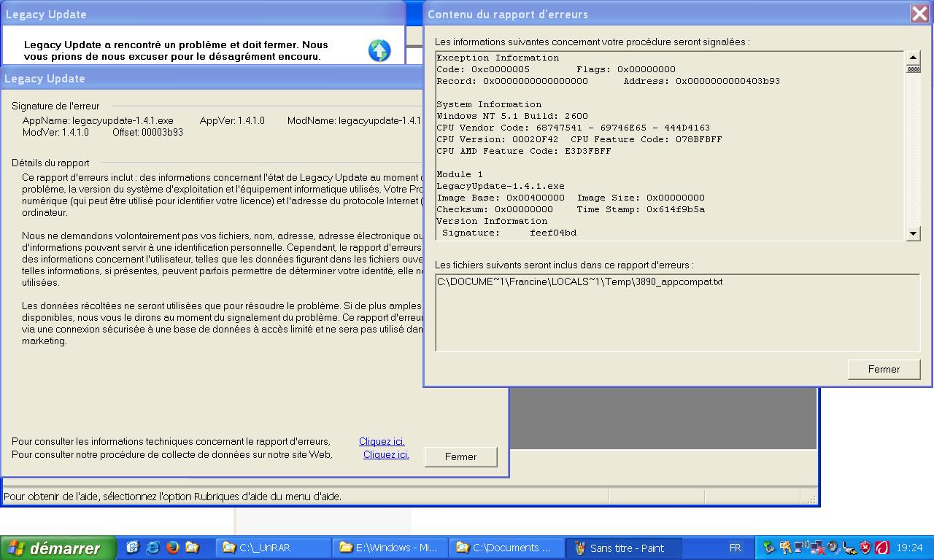Launch Firefox from quick launch
Viewport: 934px width, 560px height.
pyautogui.click(x=173, y=547)
